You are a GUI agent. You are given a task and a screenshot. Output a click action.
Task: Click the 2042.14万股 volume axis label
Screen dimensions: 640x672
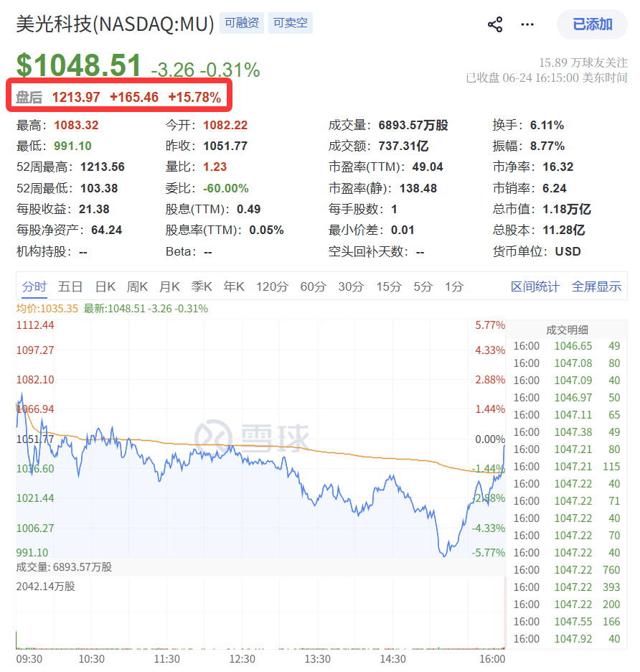point(45,587)
